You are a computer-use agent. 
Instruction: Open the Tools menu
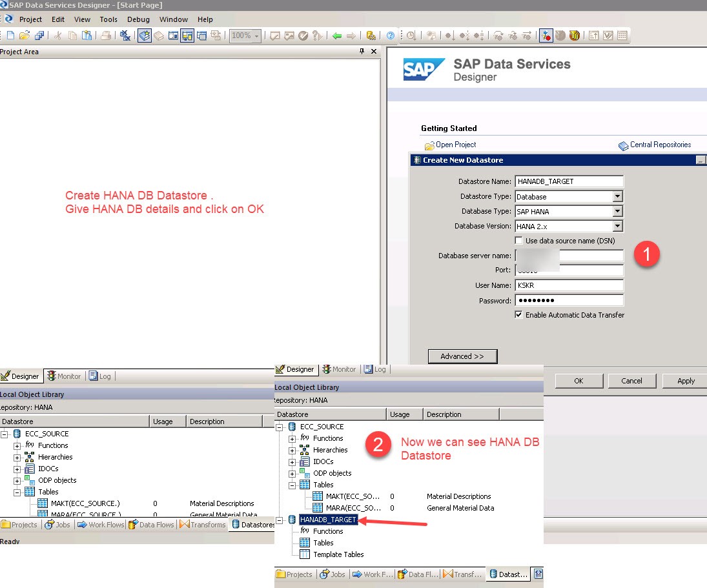tap(108, 19)
